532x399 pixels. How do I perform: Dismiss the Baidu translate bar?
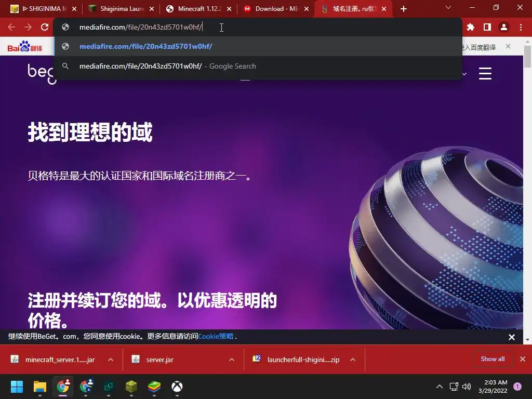508,46
